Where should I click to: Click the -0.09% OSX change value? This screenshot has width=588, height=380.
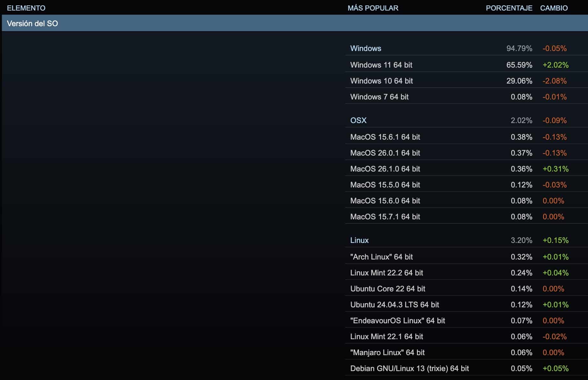(x=555, y=121)
